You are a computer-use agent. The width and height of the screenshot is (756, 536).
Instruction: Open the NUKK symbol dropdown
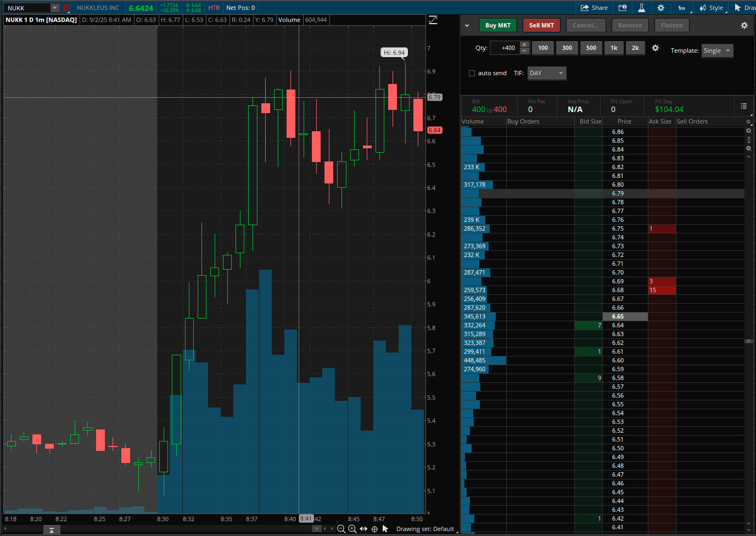55,8
